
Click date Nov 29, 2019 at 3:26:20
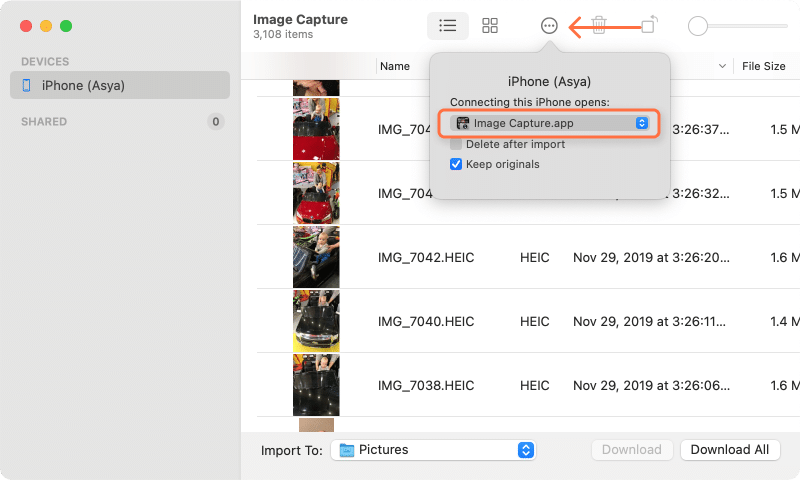pos(651,258)
